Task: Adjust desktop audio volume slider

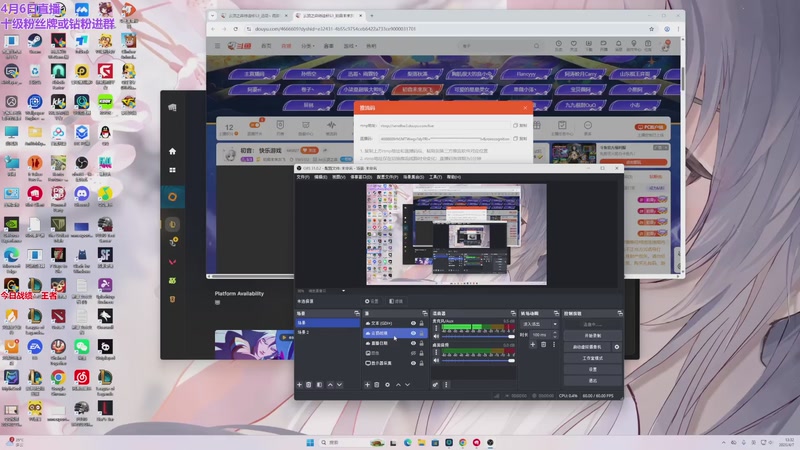Action: (478, 361)
